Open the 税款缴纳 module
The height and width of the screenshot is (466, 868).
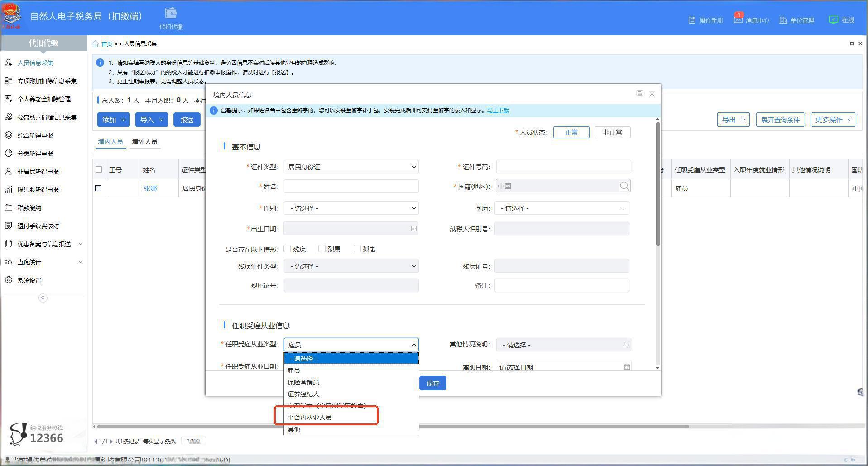point(30,207)
